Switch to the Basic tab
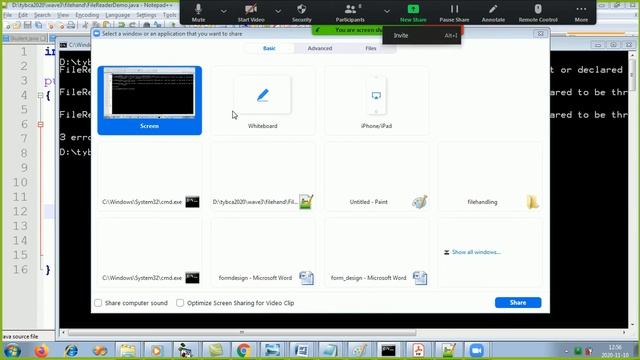Image resolution: width=640 pixels, height=360 pixels. click(x=269, y=48)
